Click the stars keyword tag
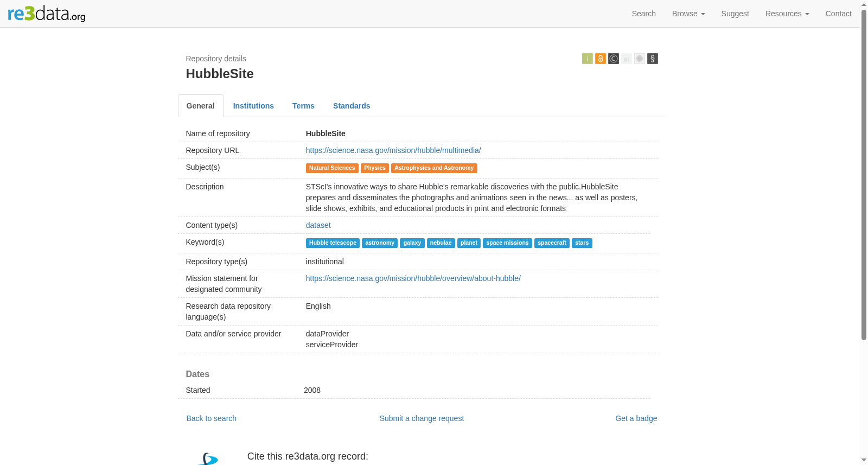This screenshot has height=465, width=868. click(582, 243)
